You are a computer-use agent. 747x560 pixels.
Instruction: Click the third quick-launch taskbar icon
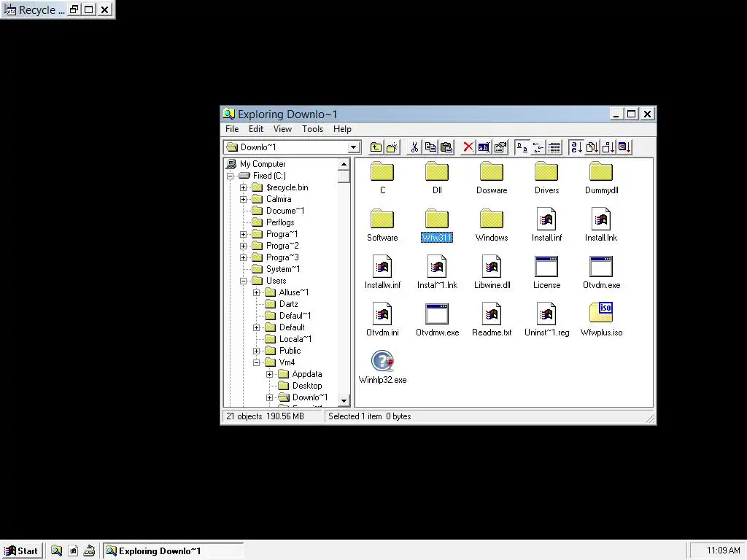point(89,551)
